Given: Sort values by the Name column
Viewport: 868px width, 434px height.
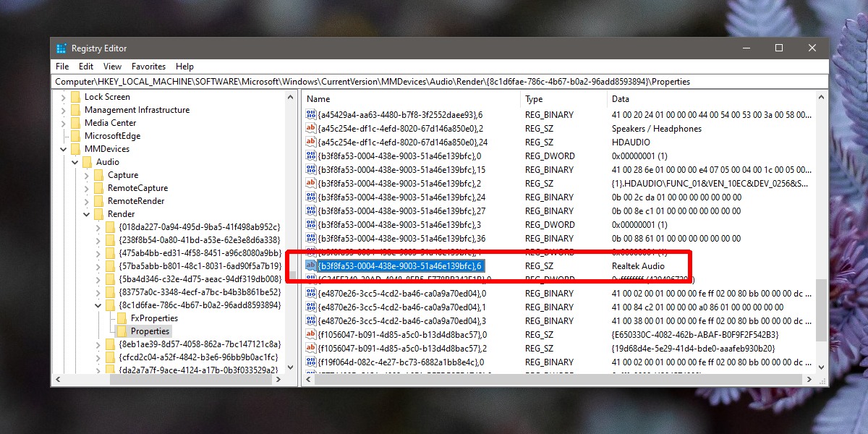Looking at the screenshot, I should coord(412,99).
